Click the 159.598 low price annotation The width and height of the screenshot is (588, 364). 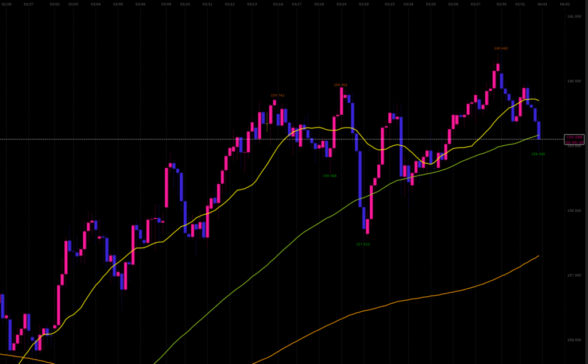[330, 176]
